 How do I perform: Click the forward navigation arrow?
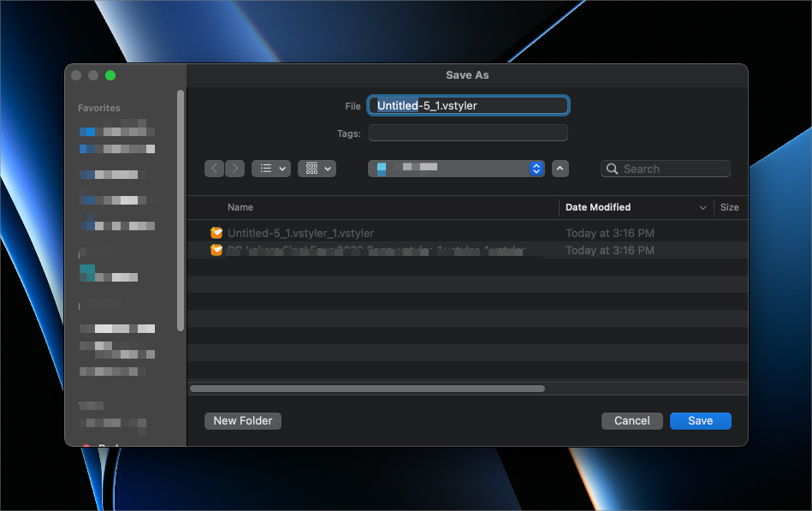click(234, 169)
